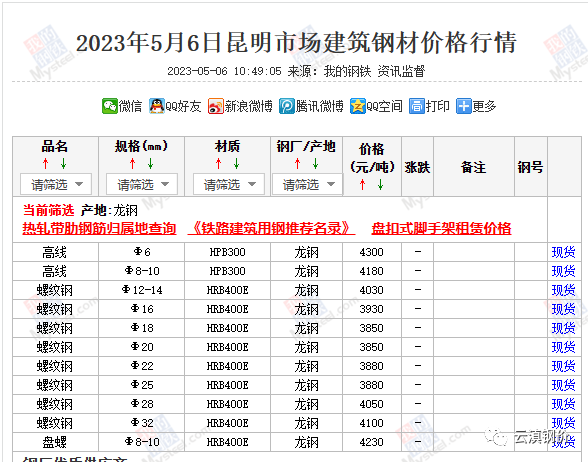
Task: Open the 规格(mm) filter dropdown
Action: click(x=142, y=184)
